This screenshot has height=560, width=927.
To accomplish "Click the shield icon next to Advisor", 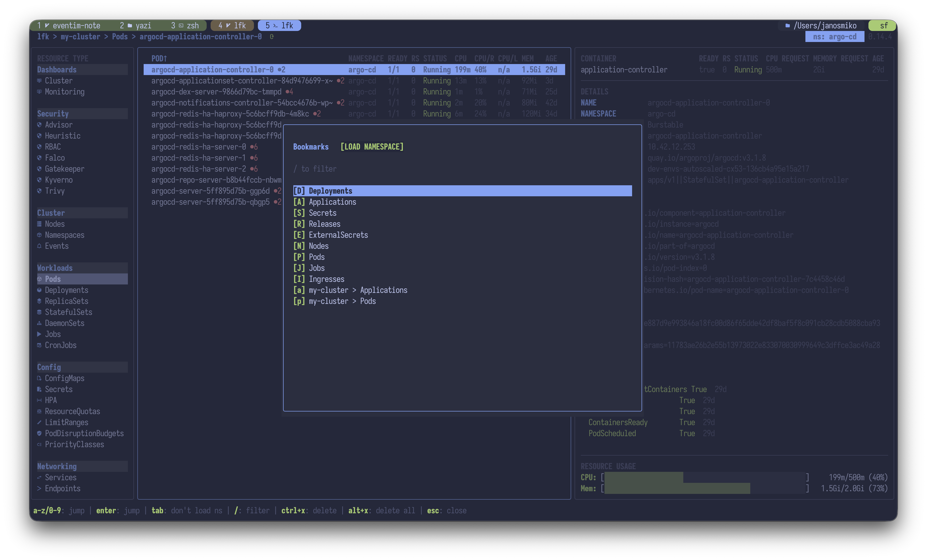I will (39, 125).
